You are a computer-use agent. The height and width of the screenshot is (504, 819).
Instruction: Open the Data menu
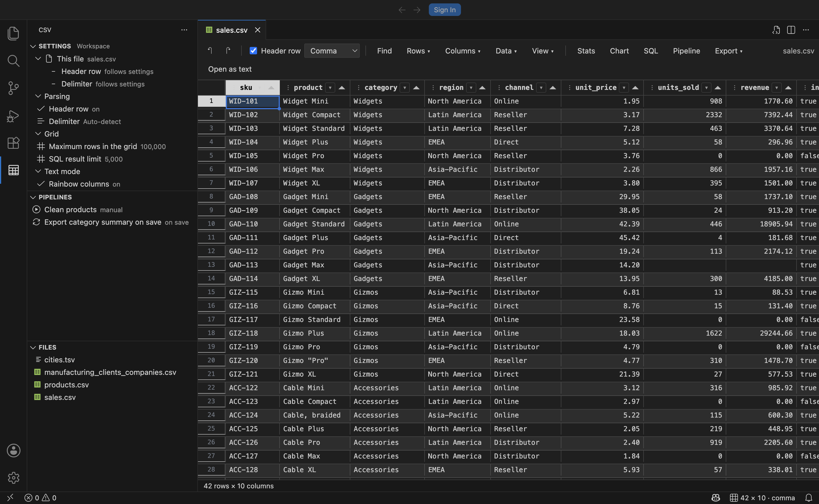506,51
